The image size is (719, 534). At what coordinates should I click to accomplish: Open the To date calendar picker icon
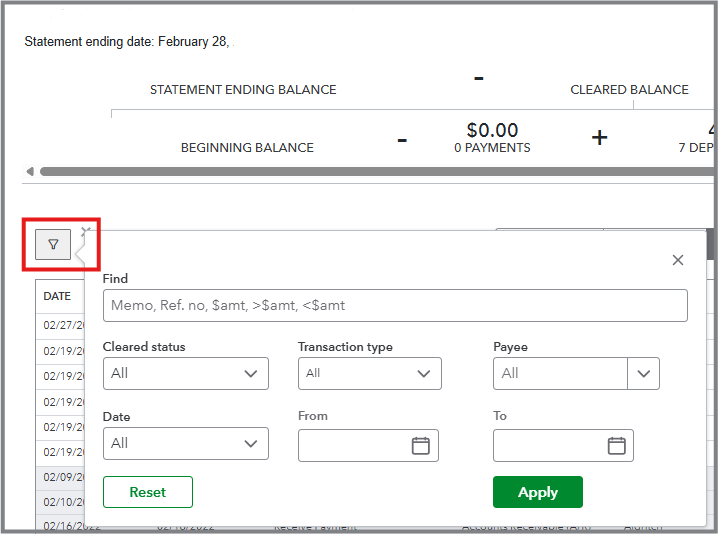click(616, 446)
